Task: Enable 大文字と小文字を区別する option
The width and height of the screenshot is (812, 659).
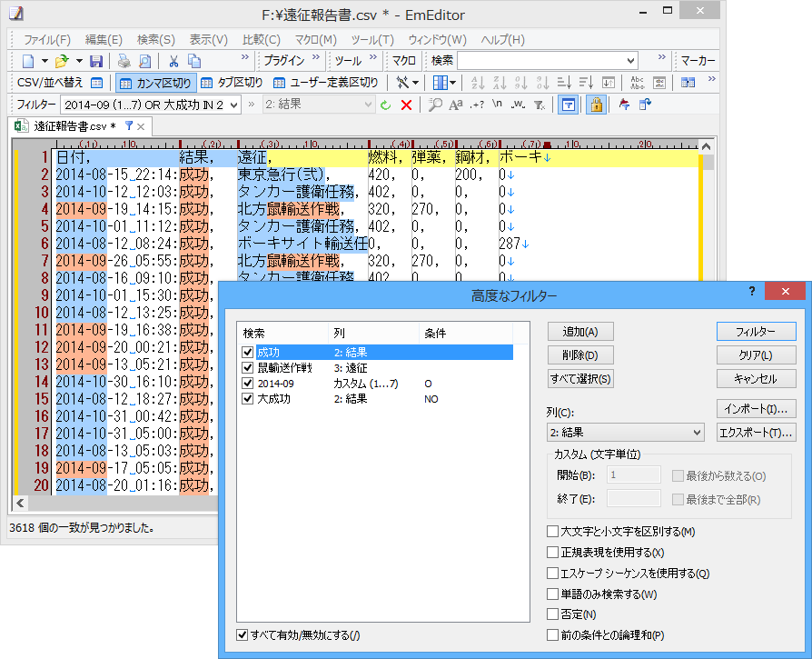Action: [552, 532]
